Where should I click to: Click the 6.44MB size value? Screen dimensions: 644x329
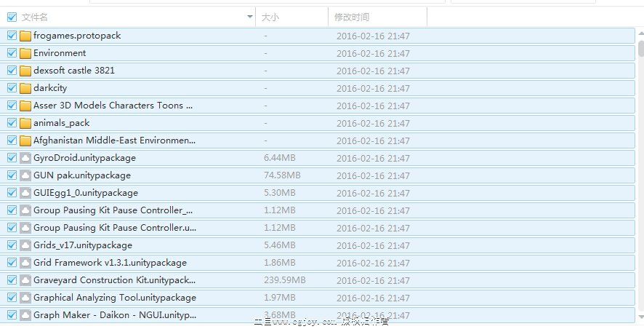click(x=280, y=157)
